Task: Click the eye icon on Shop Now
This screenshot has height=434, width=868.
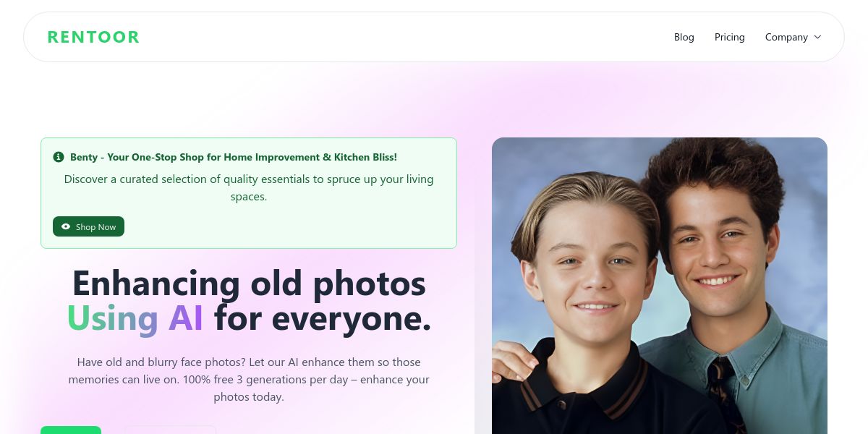Action: [x=66, y=226]
